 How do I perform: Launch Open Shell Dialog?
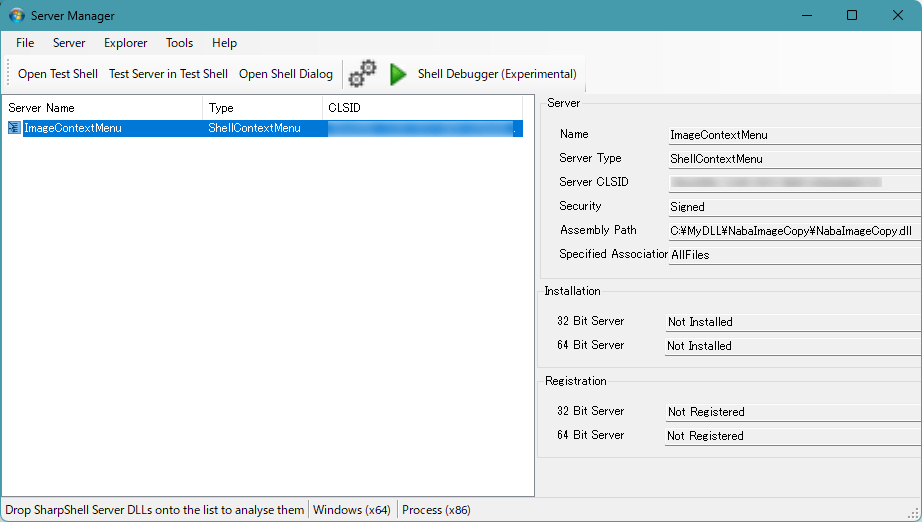(285, 74)
